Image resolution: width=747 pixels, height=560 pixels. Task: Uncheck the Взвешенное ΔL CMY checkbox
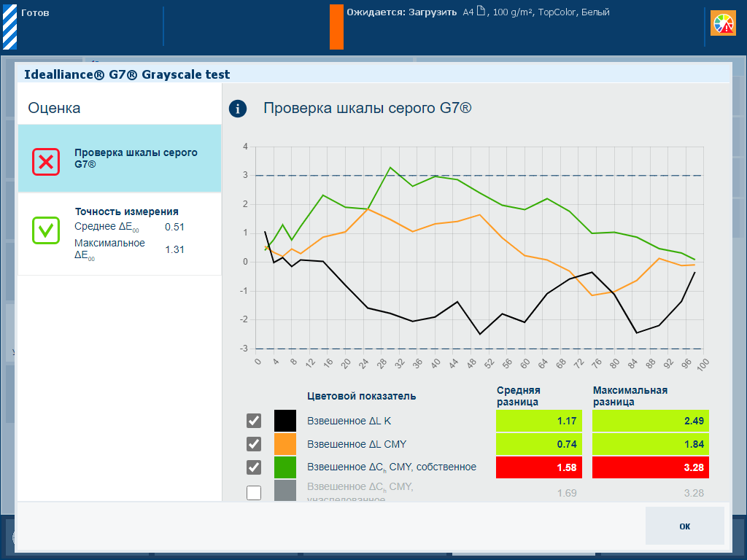coord(254,444)
